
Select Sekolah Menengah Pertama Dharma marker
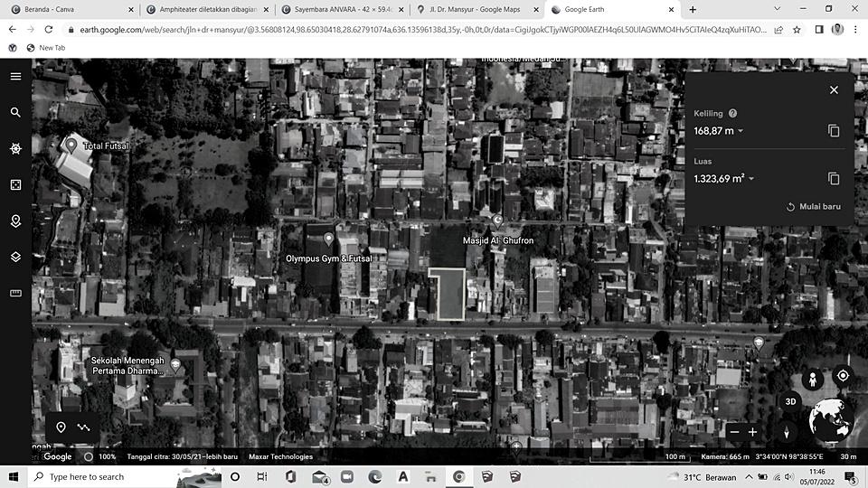tap(176, 365)
